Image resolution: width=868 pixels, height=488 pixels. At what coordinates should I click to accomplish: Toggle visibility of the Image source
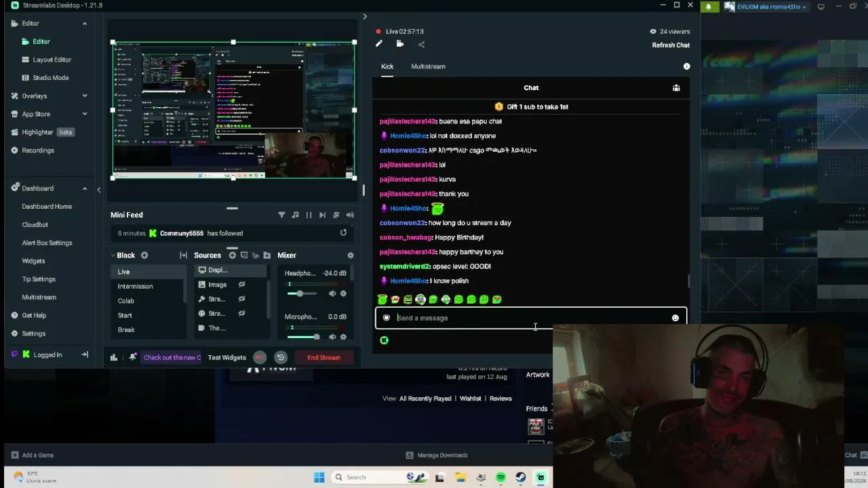click(x=241, y=285)
